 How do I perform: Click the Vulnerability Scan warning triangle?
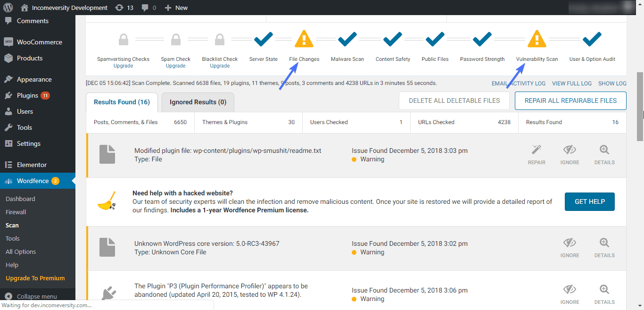(x=537, y=39)
